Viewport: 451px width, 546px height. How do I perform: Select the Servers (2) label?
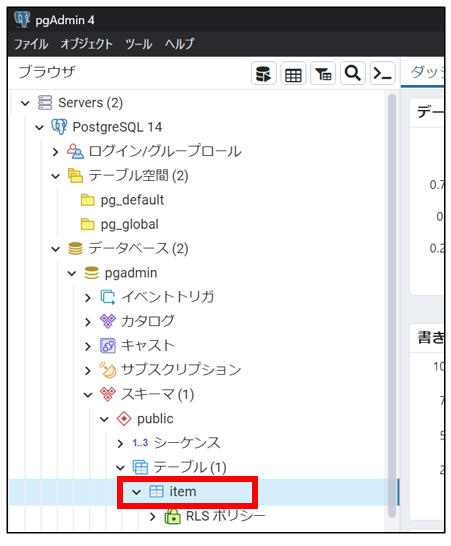point(91,103)
